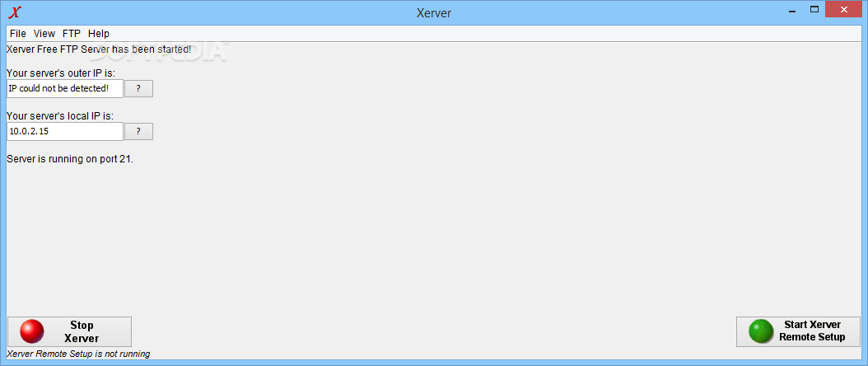The width and height of the screenshot is (868, 366).
Task: Click Start Xerver Remote Setup button
Action: [798, 331]
